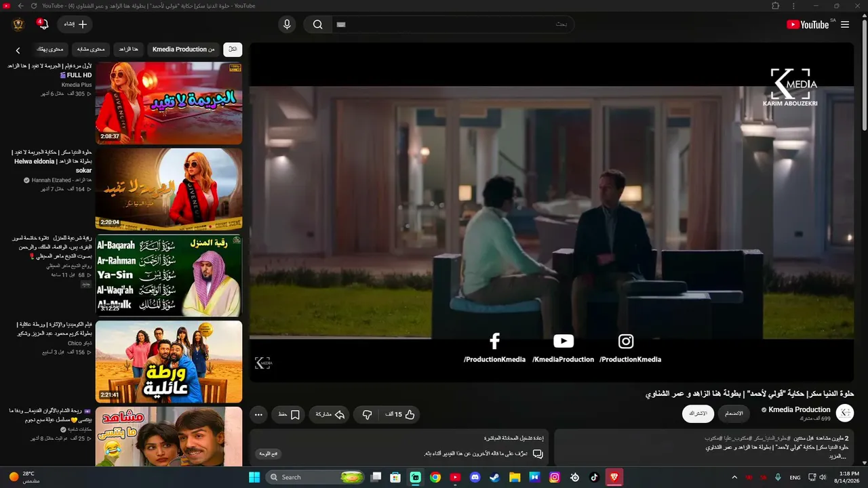
Task: Expand the video description with المزيد
Action: [837, 457]
